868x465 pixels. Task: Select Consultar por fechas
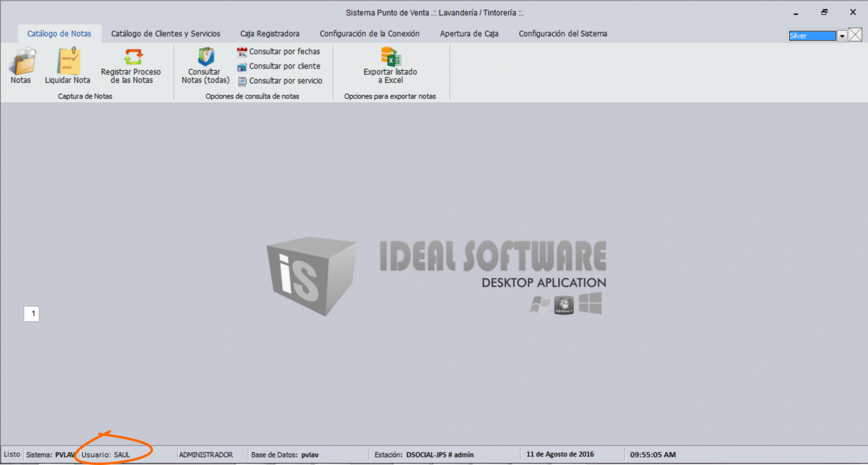(279, 51)
